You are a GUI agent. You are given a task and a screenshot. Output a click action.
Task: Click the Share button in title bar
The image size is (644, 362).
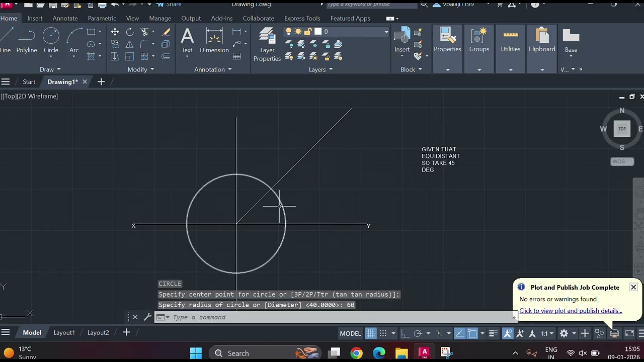point(169,4)
